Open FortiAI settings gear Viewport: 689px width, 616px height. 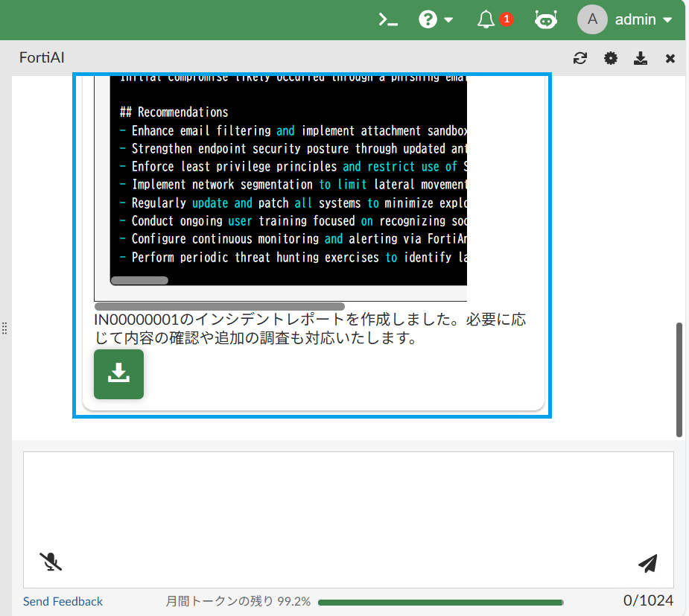(x=611, y=58)
